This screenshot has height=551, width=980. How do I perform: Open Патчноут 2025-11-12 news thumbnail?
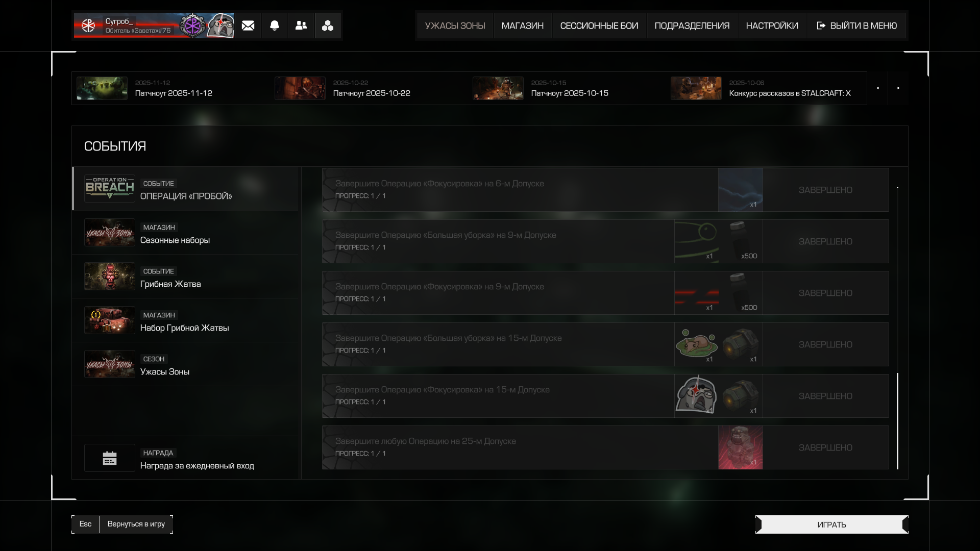[x=102, y=88]
